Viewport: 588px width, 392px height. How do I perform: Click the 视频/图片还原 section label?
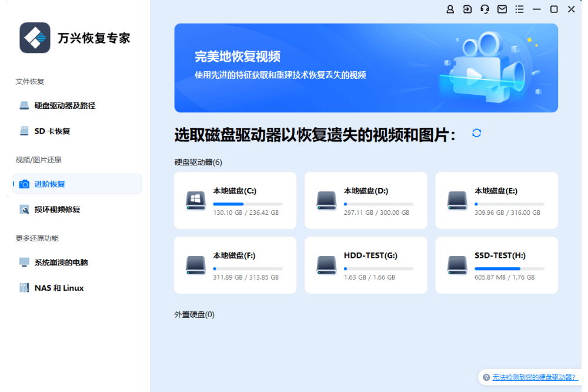tap(38, 160)
